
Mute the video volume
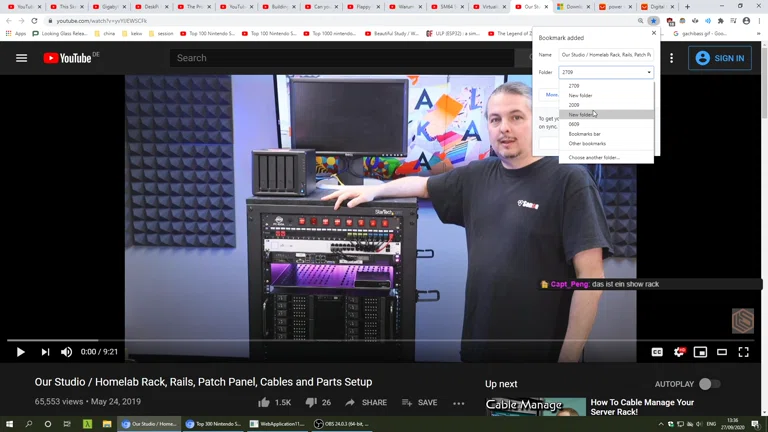(67, 352)
